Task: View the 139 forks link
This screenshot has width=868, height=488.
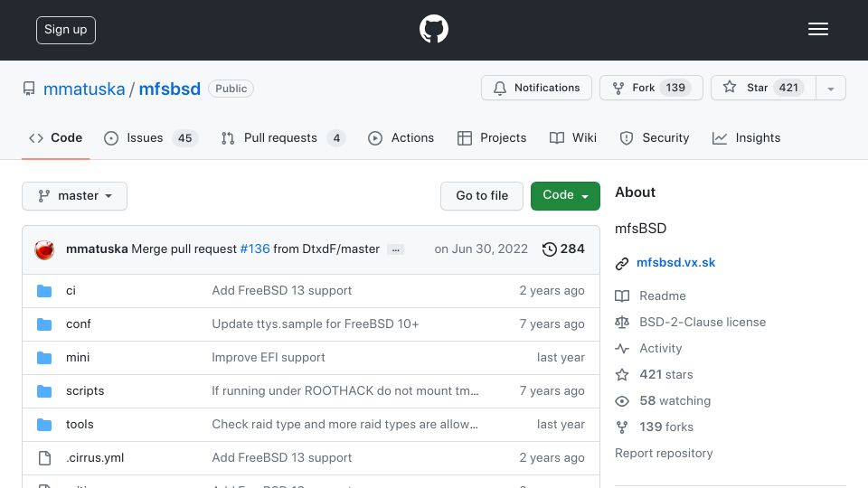Action: tap(654, 427)
